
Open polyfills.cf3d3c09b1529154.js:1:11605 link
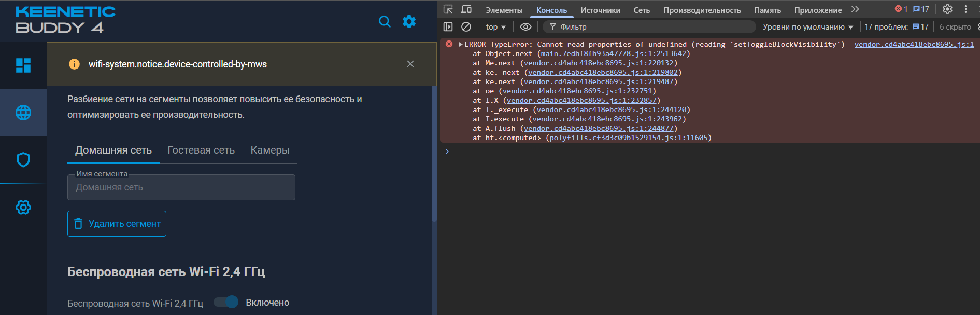629,138
